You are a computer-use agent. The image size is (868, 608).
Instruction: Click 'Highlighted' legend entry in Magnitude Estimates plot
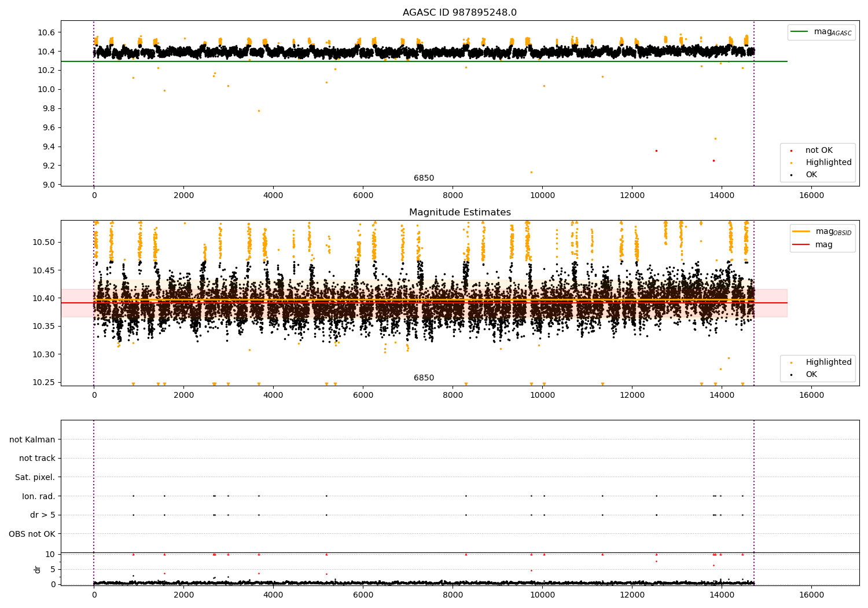point(828,362)
